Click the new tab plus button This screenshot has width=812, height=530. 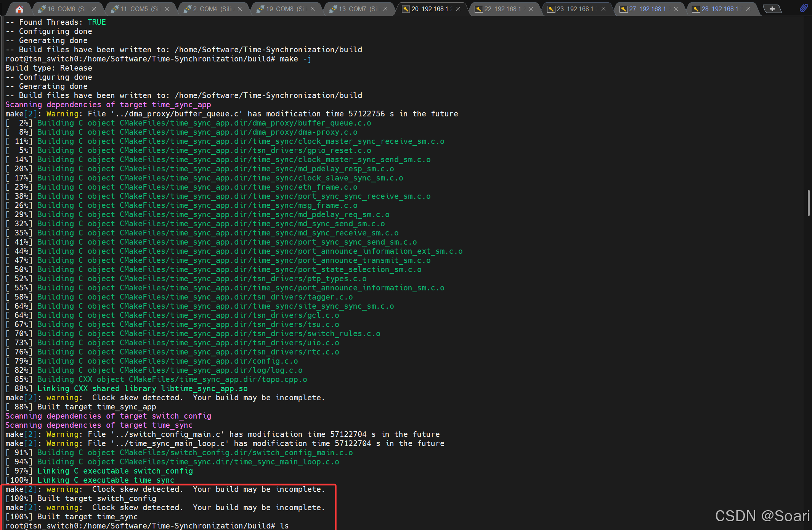click(x=772, y=9)
